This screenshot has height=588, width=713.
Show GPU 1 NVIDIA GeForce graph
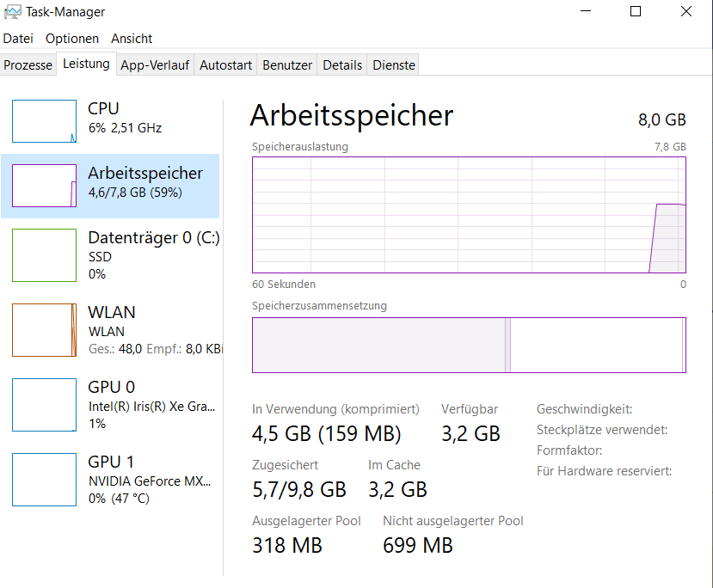click(44, 479)
